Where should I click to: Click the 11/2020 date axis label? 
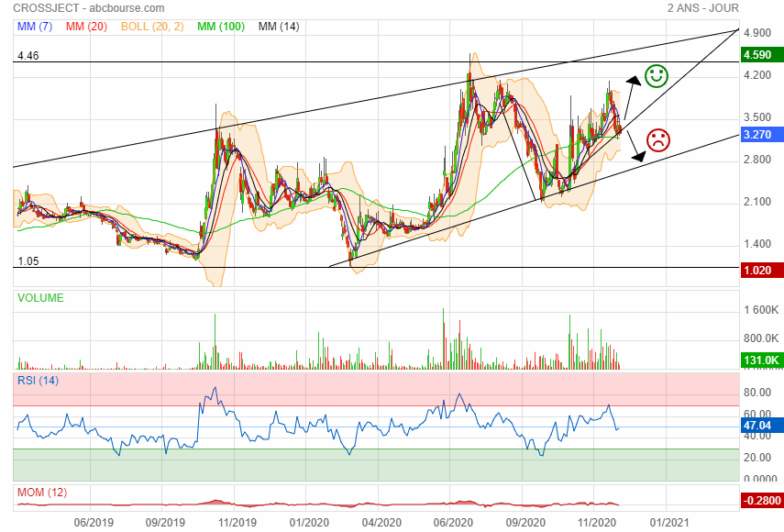597,523
